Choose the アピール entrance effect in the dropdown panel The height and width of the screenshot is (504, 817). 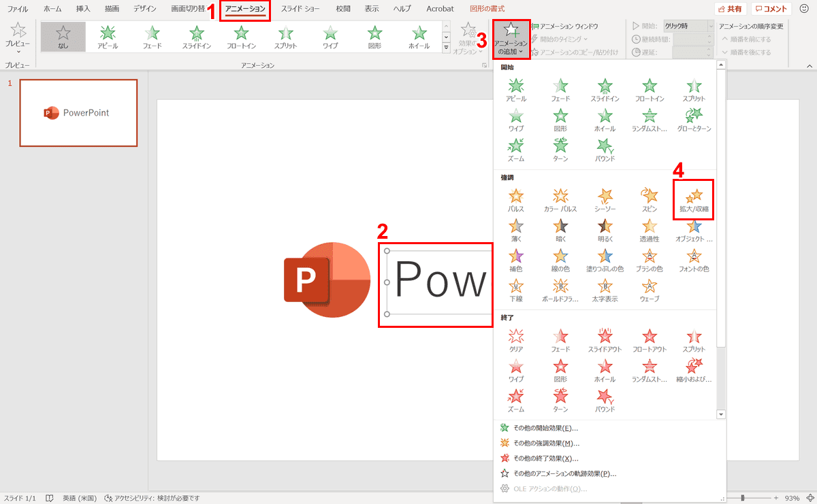516,90
